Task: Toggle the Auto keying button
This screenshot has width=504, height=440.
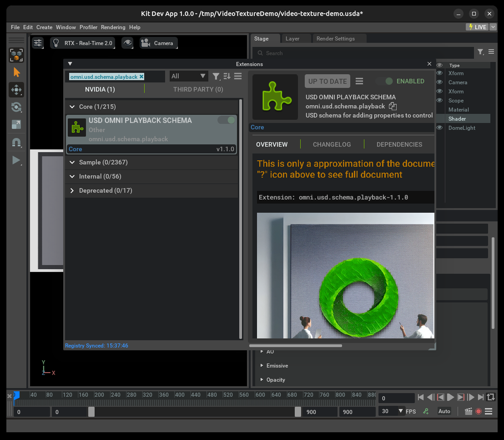Action: (x=444, y=411)
